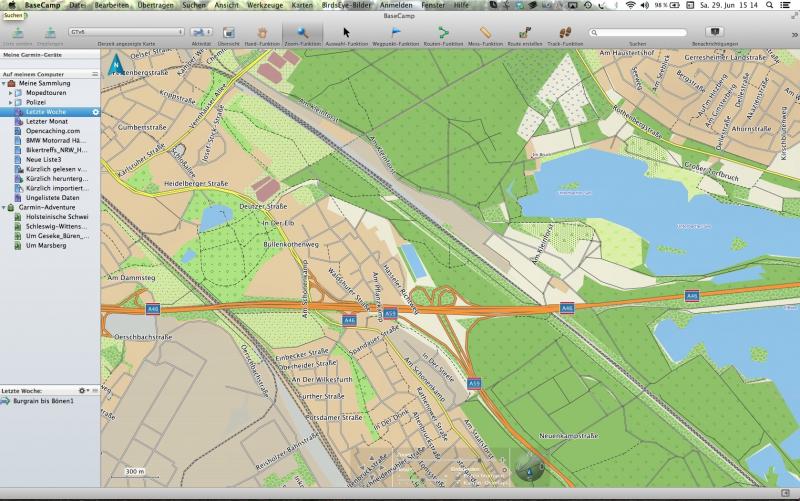Select the Routen-Funktion tool

(443, 33)
